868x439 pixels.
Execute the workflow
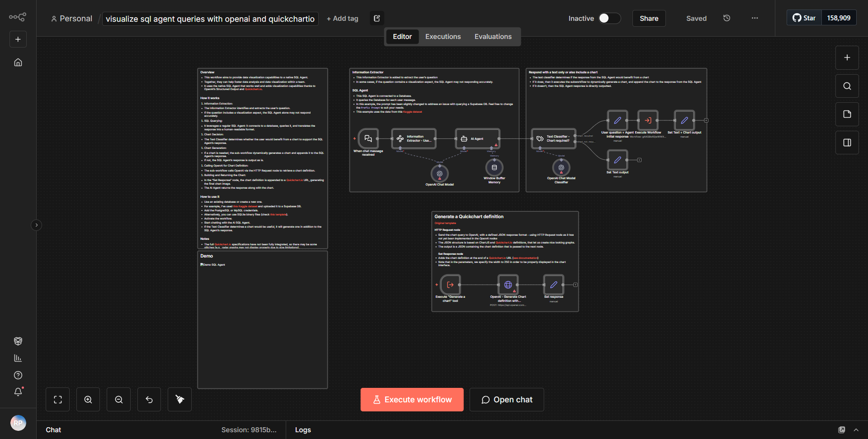coord(411,399)
